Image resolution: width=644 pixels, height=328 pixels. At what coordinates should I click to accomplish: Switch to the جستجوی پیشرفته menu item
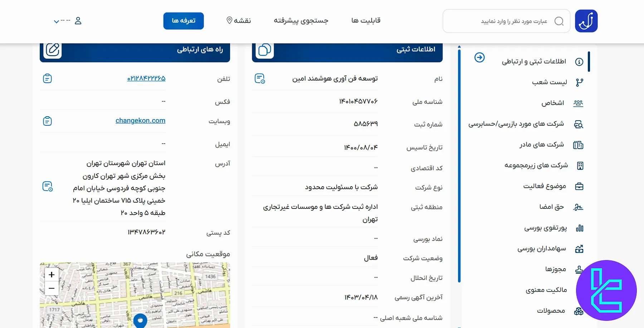(301, 20)
